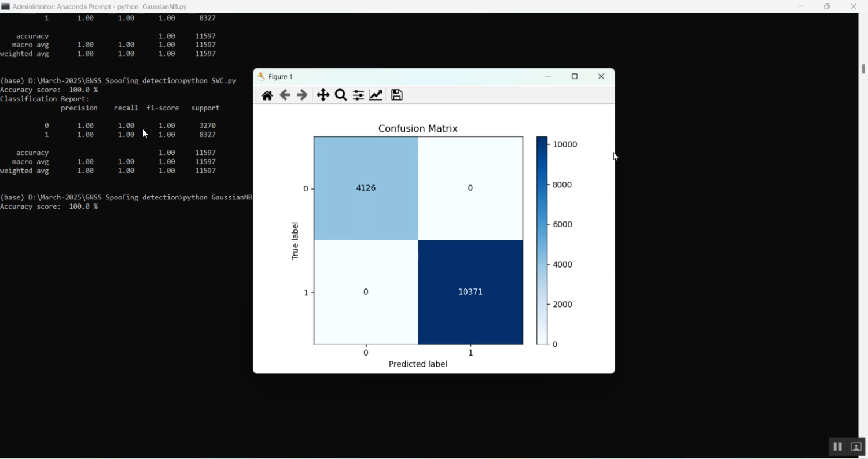The image size is (868, 459).
Task: Click the blue gradient colorbar
Action: [542, 240]
